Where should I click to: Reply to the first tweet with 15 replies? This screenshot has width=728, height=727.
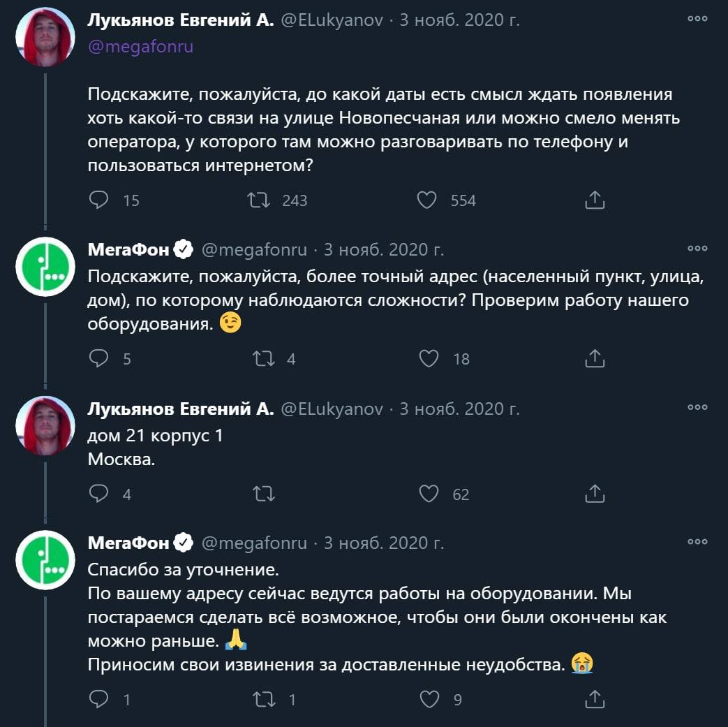(98, 200)
